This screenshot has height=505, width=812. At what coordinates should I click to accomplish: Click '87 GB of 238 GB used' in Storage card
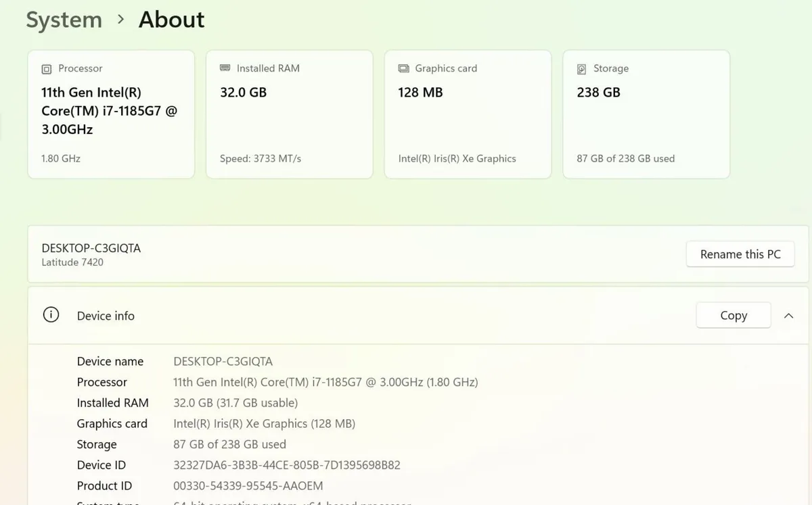point(626,158)
